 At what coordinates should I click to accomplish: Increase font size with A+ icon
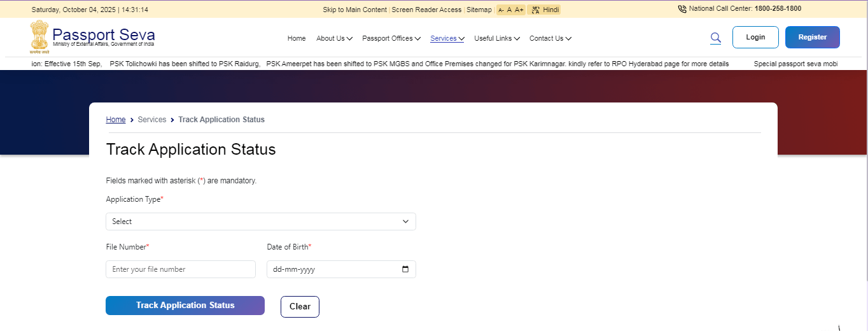coord(519,10)
